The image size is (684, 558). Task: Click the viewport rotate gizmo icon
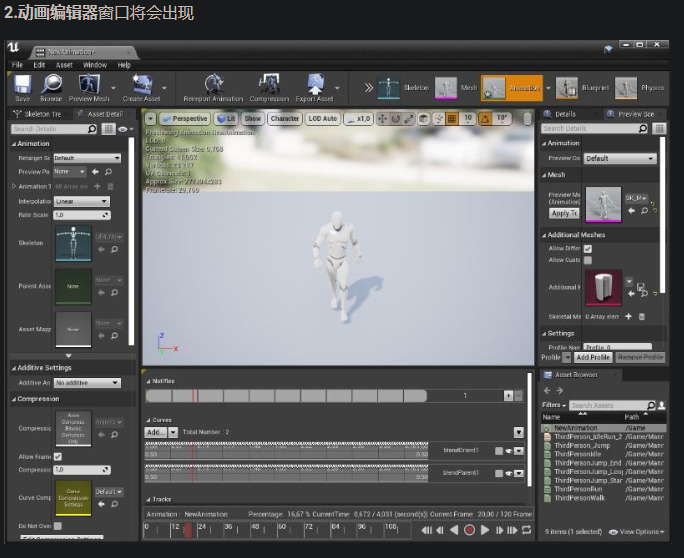(396, 119)
